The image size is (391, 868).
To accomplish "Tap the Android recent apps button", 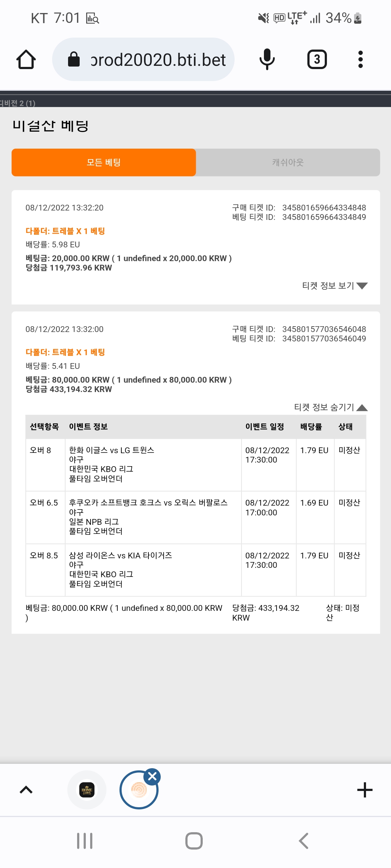I will click(85, 841).
